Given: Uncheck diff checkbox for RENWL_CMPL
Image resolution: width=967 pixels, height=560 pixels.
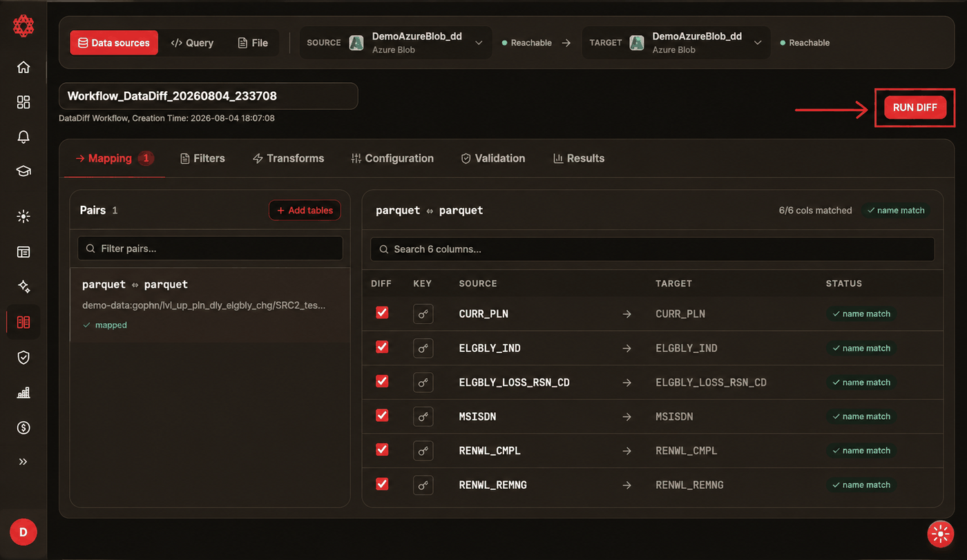Looking at the screenshot, I should tap(382, 450).
